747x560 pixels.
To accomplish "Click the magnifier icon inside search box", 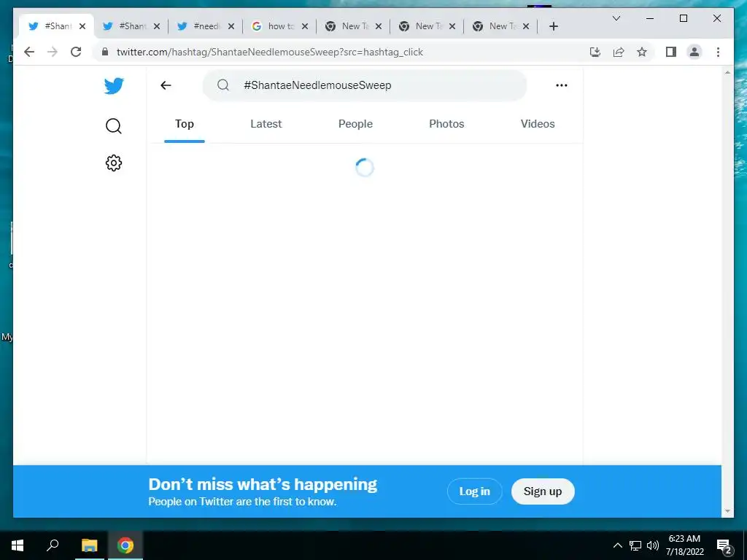I will click(x=223, y=85).
